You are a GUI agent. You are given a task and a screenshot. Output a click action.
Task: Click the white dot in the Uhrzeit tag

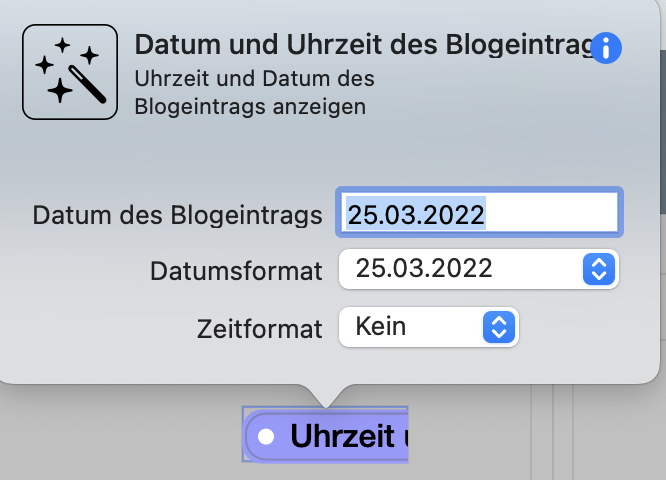tap(266, 436)
